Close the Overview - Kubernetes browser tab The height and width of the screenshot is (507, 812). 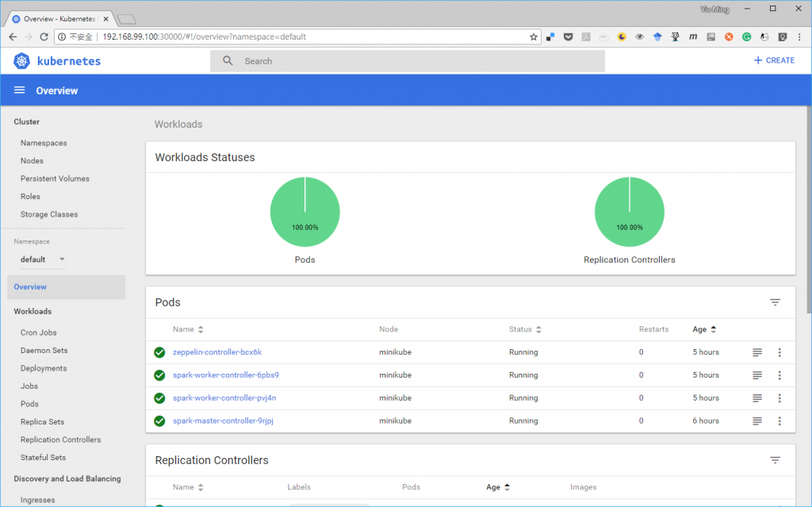(x=105, y=19)
